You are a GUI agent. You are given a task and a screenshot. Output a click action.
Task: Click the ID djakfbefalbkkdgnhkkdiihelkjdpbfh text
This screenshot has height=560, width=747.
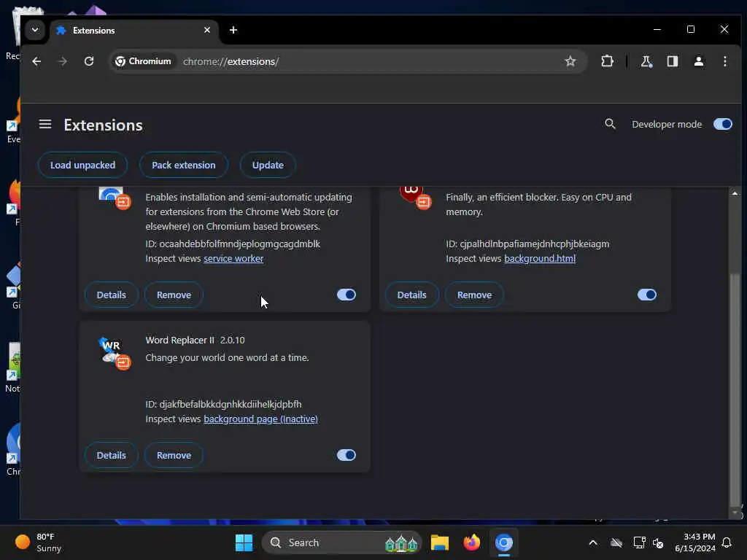click(223, 404)
